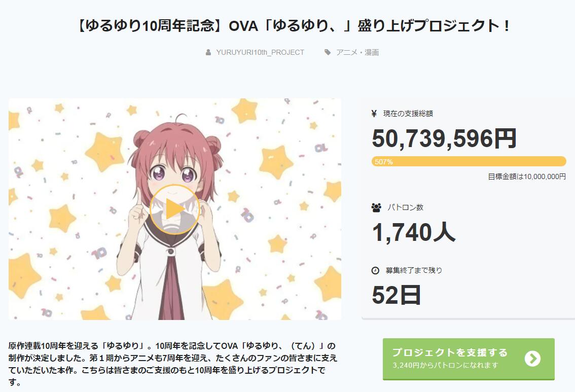The width and height of the screenshot is (575, 392).
Task: Open the アニメ・漫画 category link
Action: coord(357,52)
